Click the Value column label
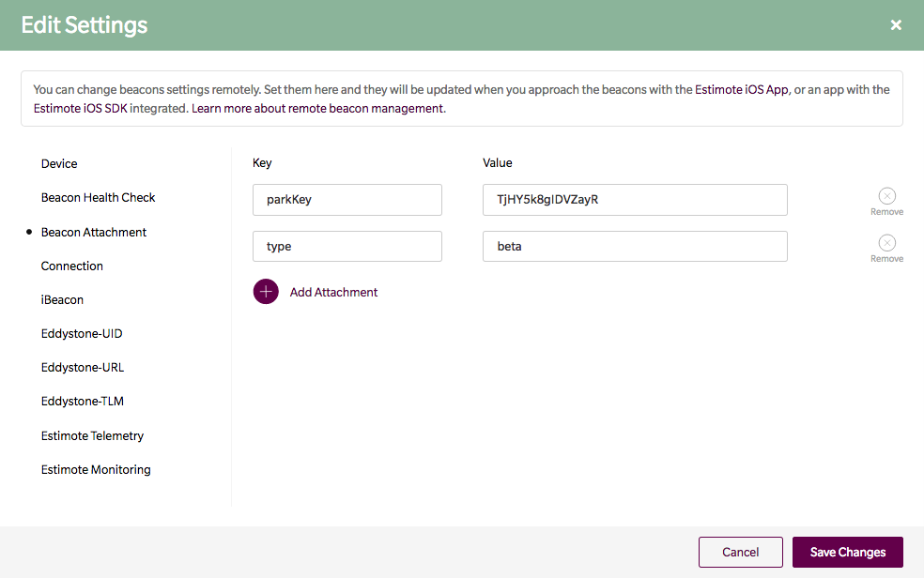Viewport: 924px width, 578px height. (498, 162)
